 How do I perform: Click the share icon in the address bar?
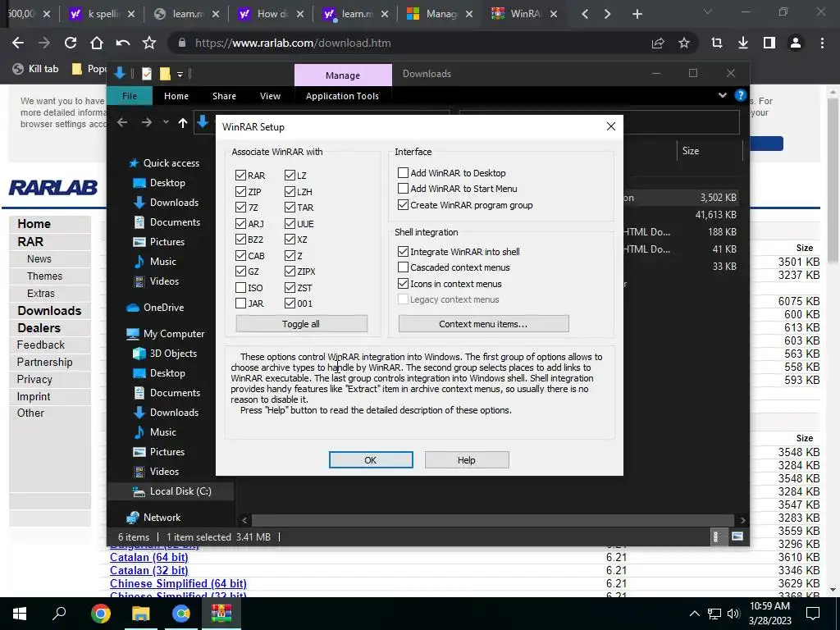coord(658,43)
